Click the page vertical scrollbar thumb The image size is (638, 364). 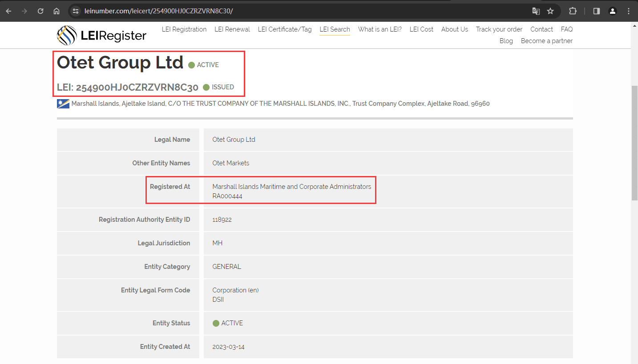[634, 142]
